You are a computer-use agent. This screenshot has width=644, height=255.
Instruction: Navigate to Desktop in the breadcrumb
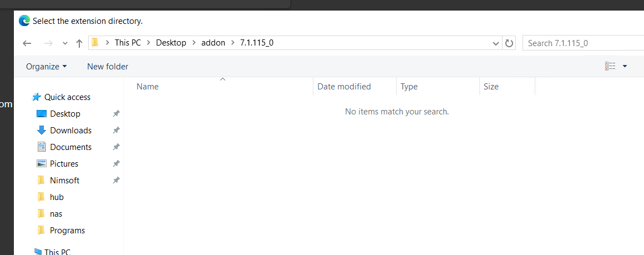point(171,43)
